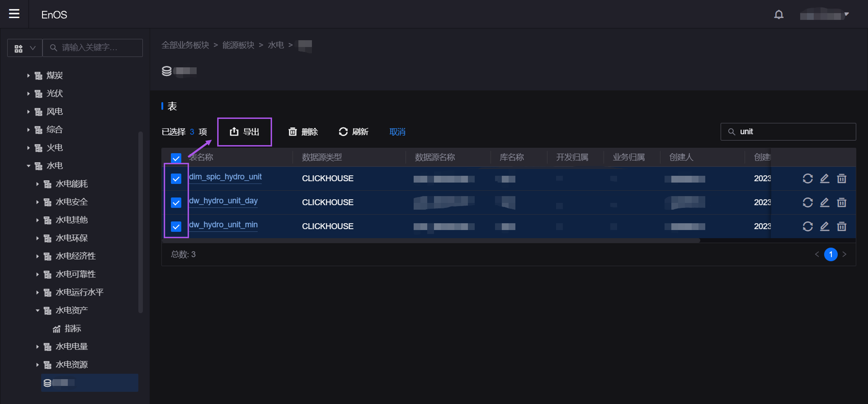Select 水电可靠性 in the tree
Image resolution: width=868 pixels, height=404 pixels.
tap(76, 274)
